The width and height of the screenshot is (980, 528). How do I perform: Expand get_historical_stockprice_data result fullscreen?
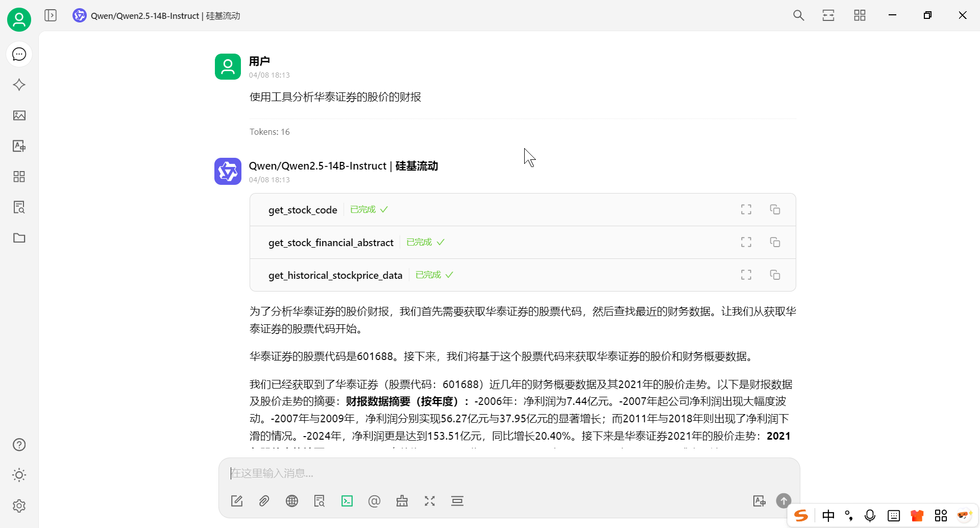pyautogui.click(x=746, y=275)
